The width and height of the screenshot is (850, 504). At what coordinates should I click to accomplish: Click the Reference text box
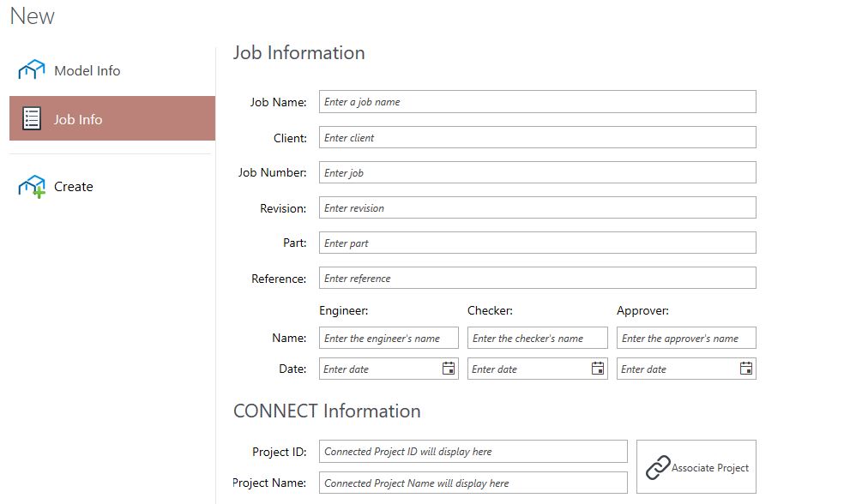[x=537, y=278]
